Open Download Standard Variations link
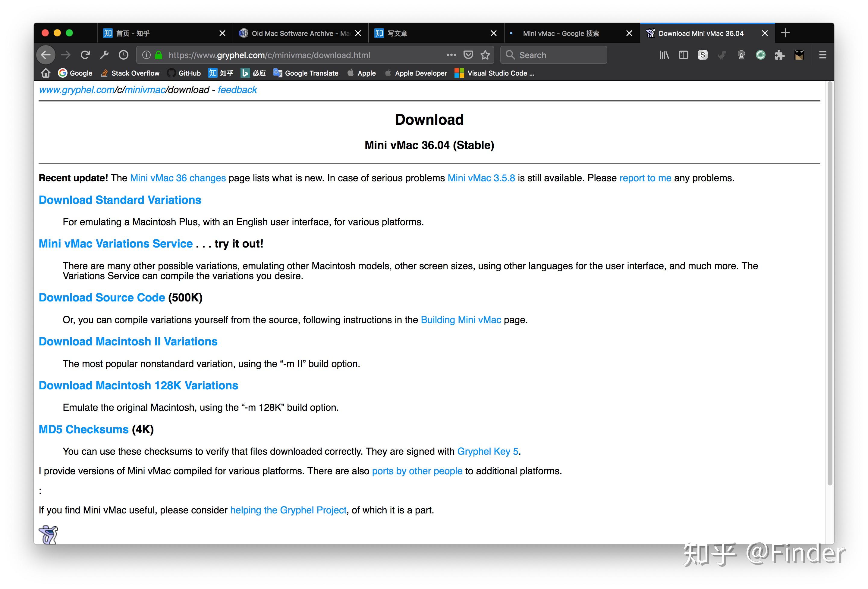868x589 pixels. [x=120, y=200]
